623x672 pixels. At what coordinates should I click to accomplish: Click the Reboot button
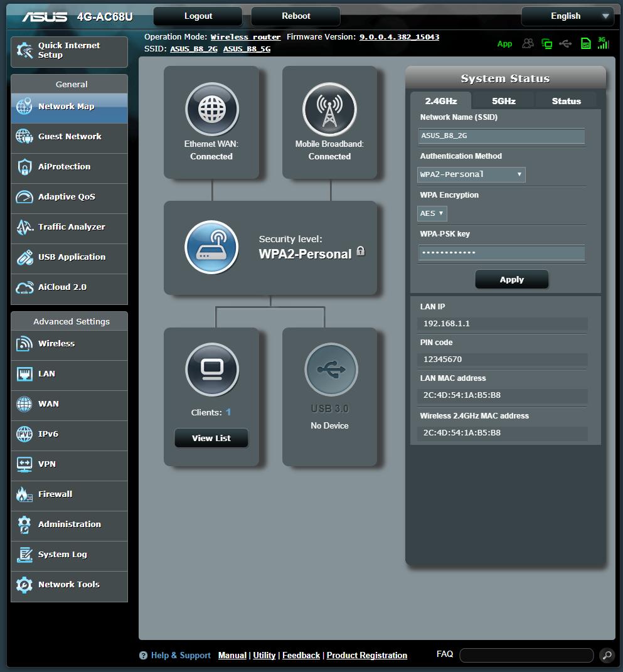coord(296,16)
